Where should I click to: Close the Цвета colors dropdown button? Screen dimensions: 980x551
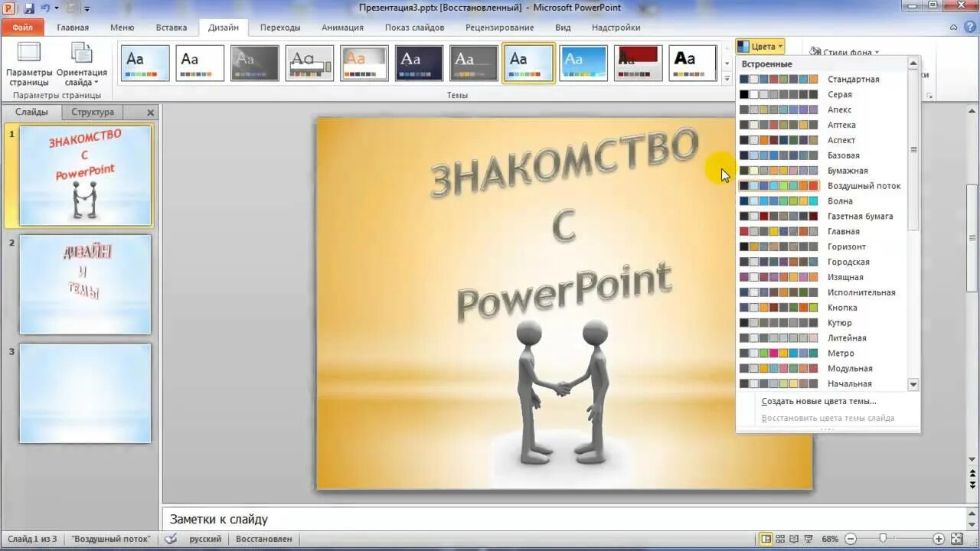coord(760,47)
